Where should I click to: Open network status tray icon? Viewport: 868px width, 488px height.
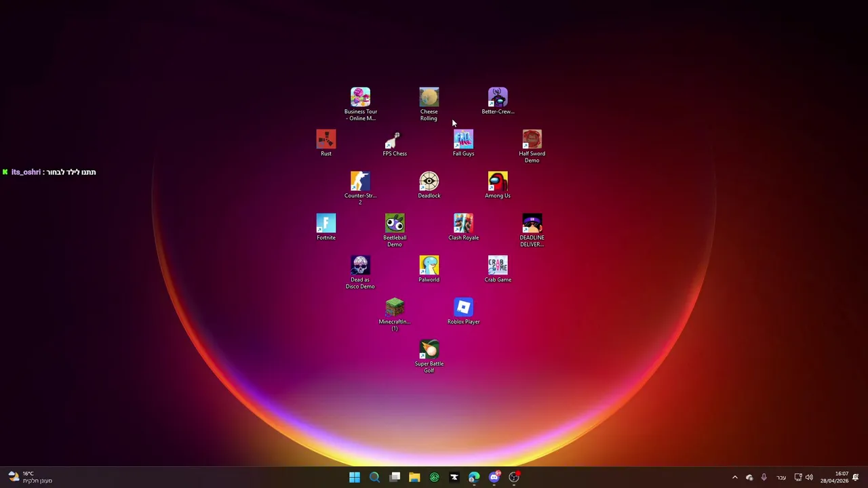pyautogui.click(x=798, y=477)
